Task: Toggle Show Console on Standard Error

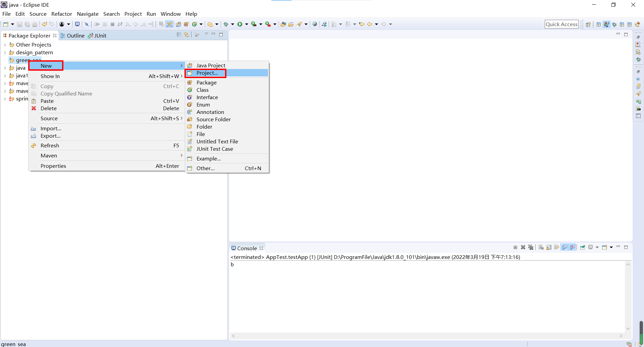Action: (572, 248)
